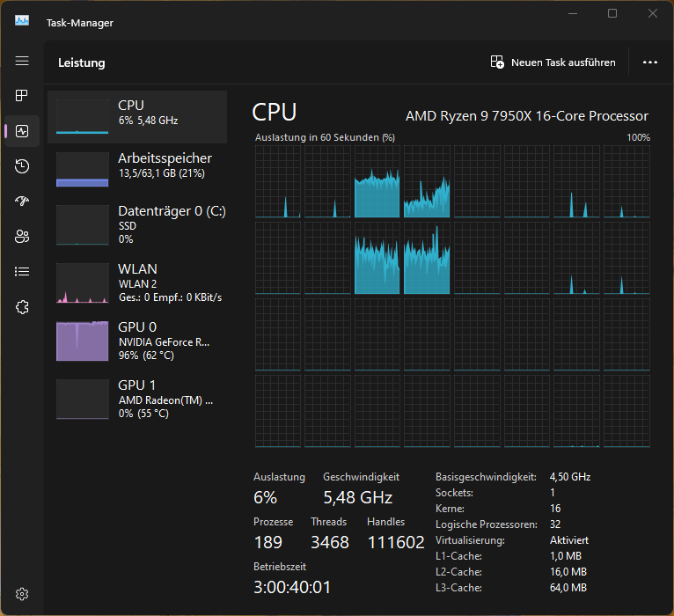Click the AMD Ryzen 9 7950X processor name
This screenshot has width=674, height=616.
point(526,116)
